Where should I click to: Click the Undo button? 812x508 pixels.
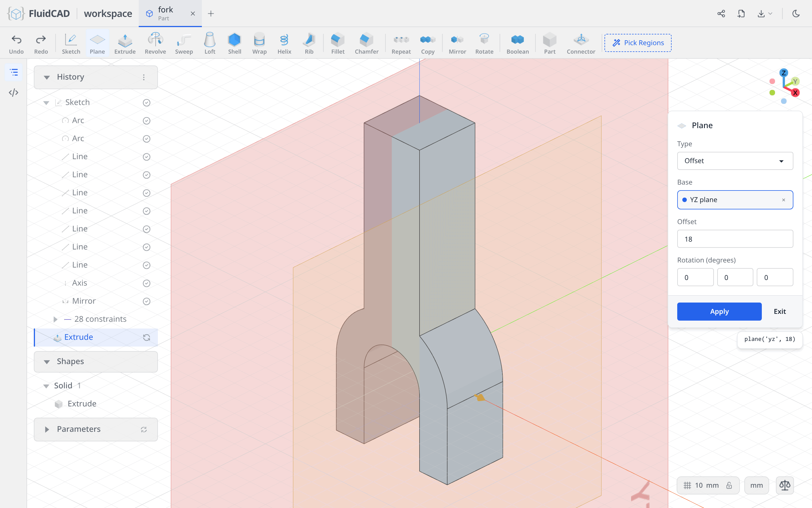pos(16,43)
